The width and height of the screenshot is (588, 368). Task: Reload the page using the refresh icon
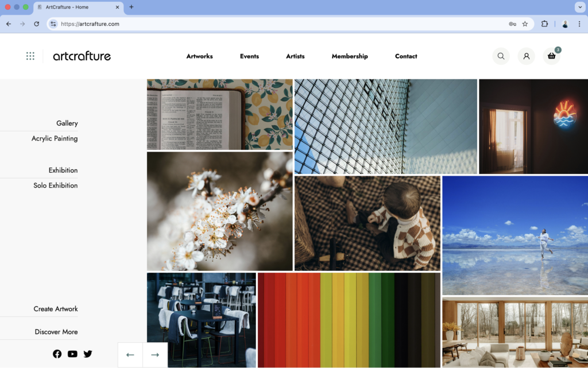[36, 24]
